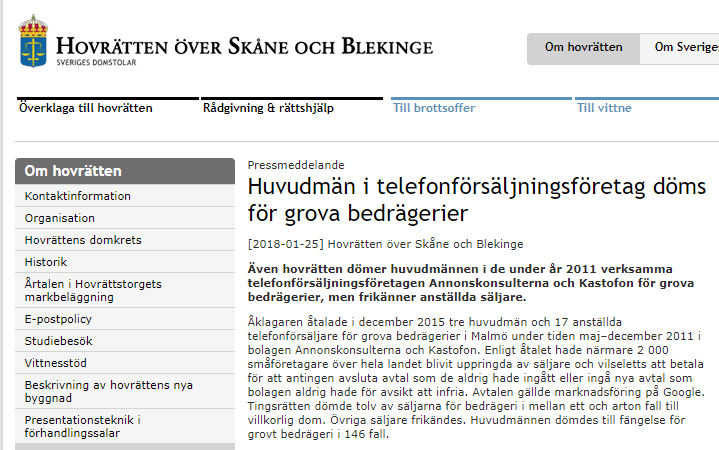719x450 pixels.
Task: Open E-postpolicy sidebar link
Action: (125, 319)
